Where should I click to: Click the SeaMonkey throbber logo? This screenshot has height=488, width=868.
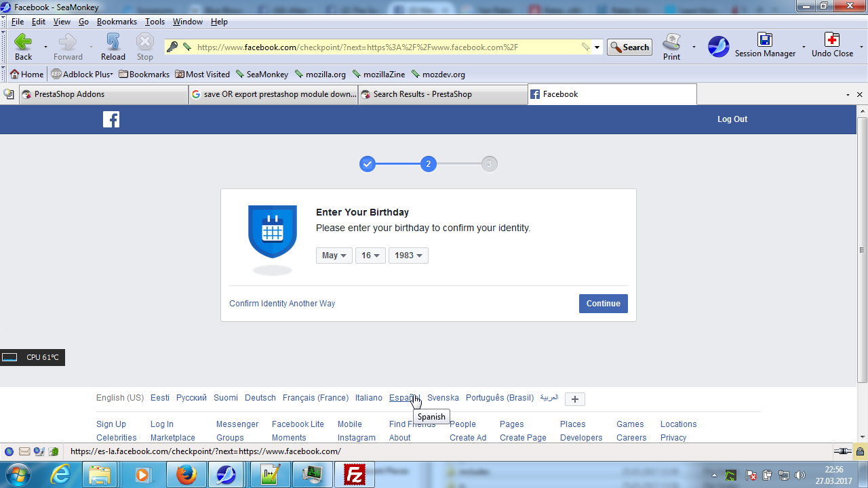tap(718, 46)
